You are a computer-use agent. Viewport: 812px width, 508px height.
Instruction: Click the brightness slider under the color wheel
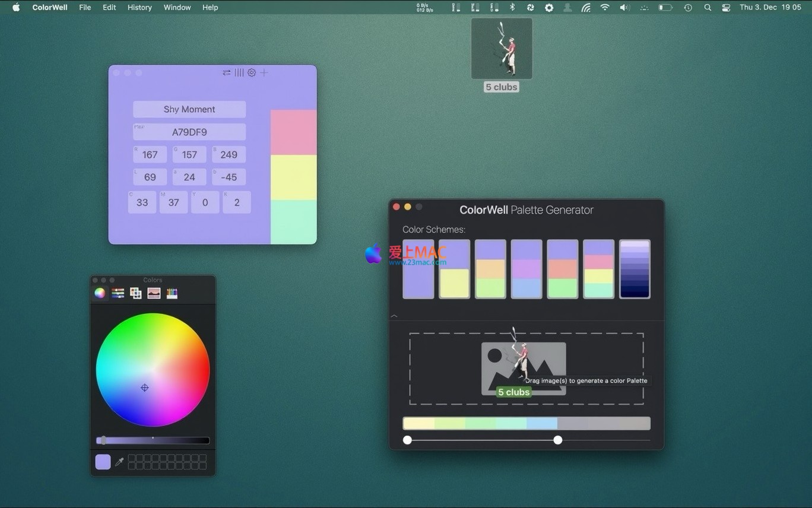[153, 440]
